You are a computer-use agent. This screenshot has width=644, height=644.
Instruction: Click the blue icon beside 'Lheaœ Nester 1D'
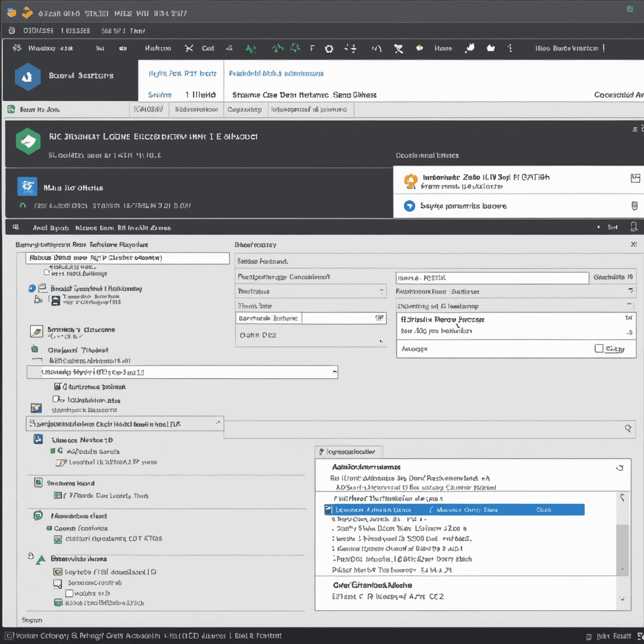[x=38, y=439]
